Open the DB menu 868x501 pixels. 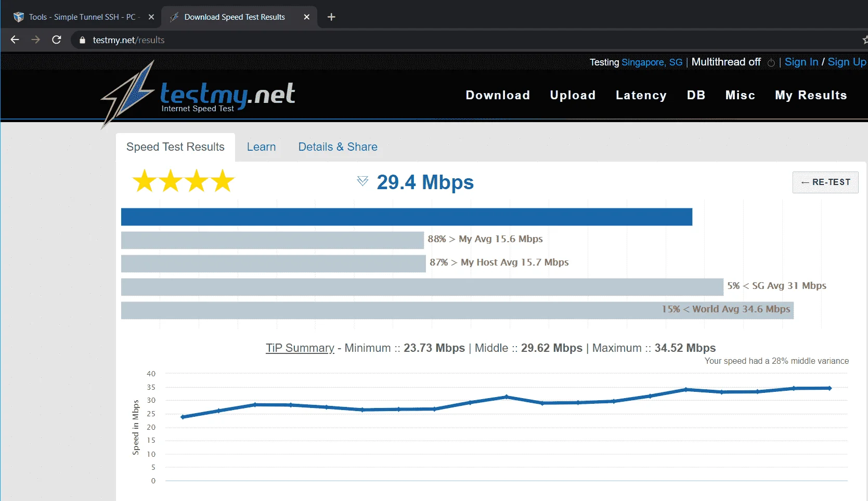click(x=696, y=95)
